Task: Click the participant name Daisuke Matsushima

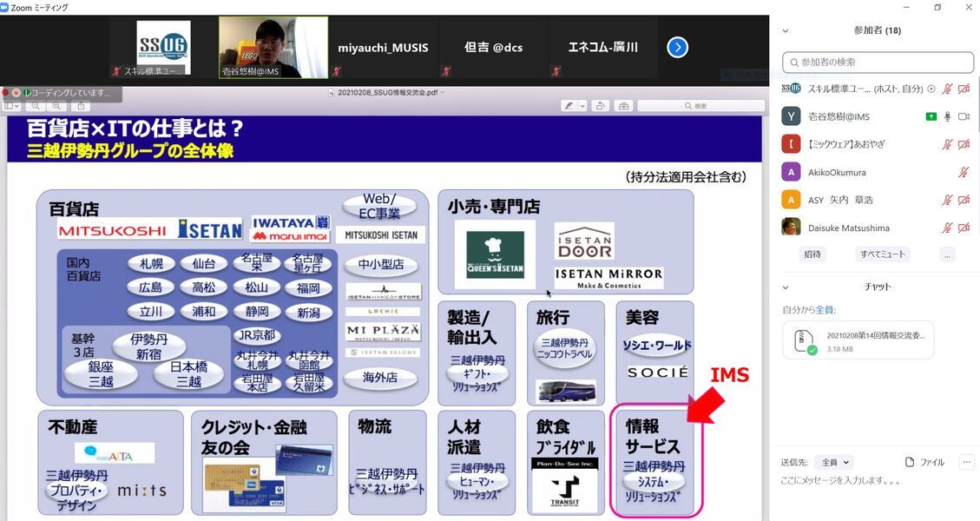Action: click(849, 228)
